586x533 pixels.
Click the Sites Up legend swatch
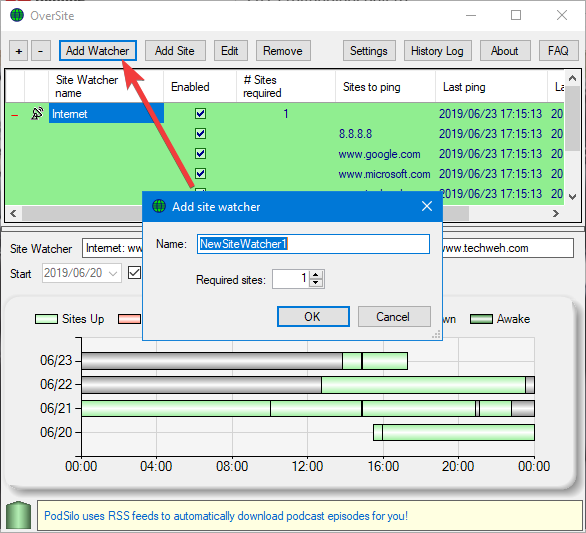pyautogui.click(x=46, y=319)
